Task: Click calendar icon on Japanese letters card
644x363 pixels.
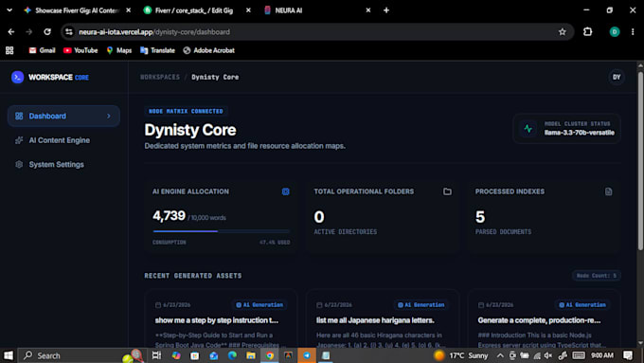Action: pyautogui.click(x=319, y=305)
